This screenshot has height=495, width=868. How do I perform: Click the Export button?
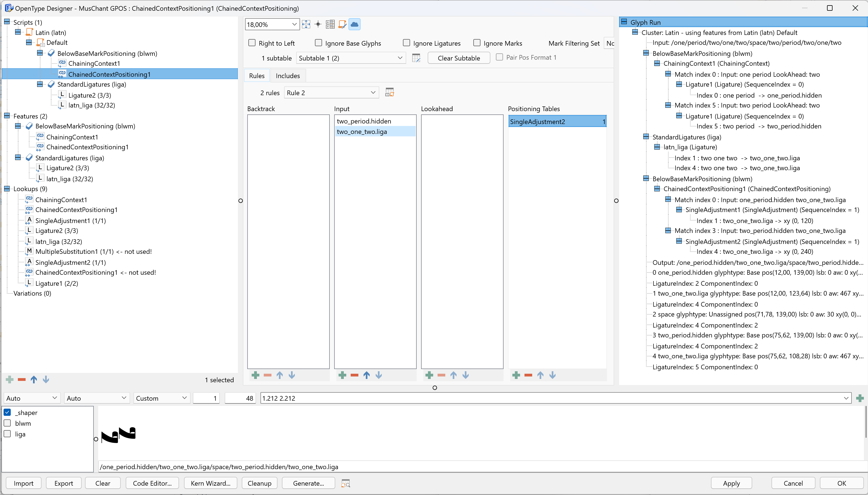[64, 483]
